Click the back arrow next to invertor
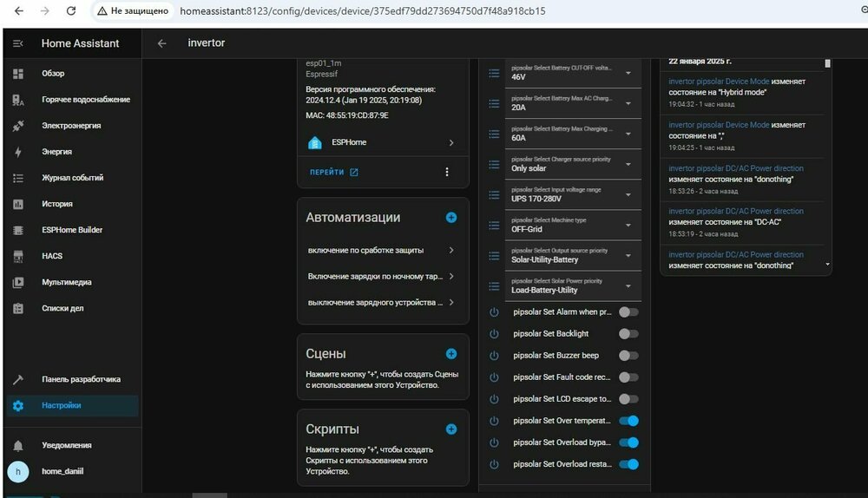 click(x=161, y=43)
